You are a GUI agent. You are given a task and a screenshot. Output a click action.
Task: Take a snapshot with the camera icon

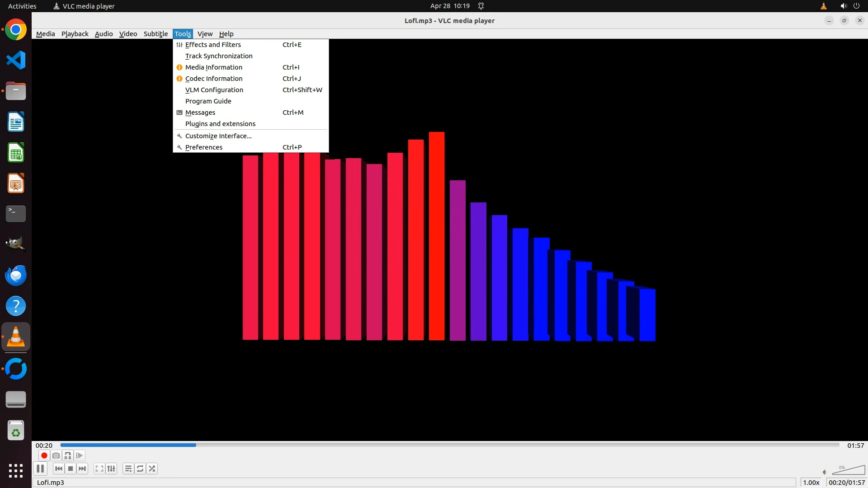pos(56,455)
